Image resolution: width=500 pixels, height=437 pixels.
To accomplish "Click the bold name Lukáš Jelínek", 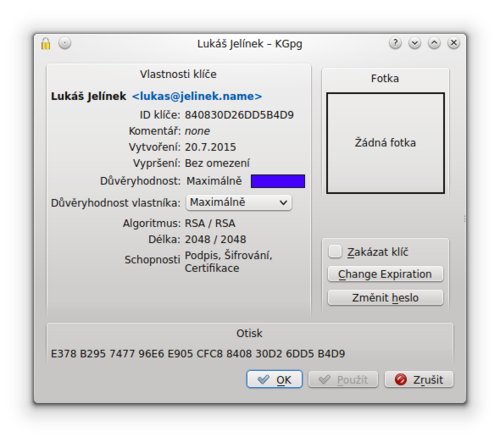I will click(x=88, y=96).
